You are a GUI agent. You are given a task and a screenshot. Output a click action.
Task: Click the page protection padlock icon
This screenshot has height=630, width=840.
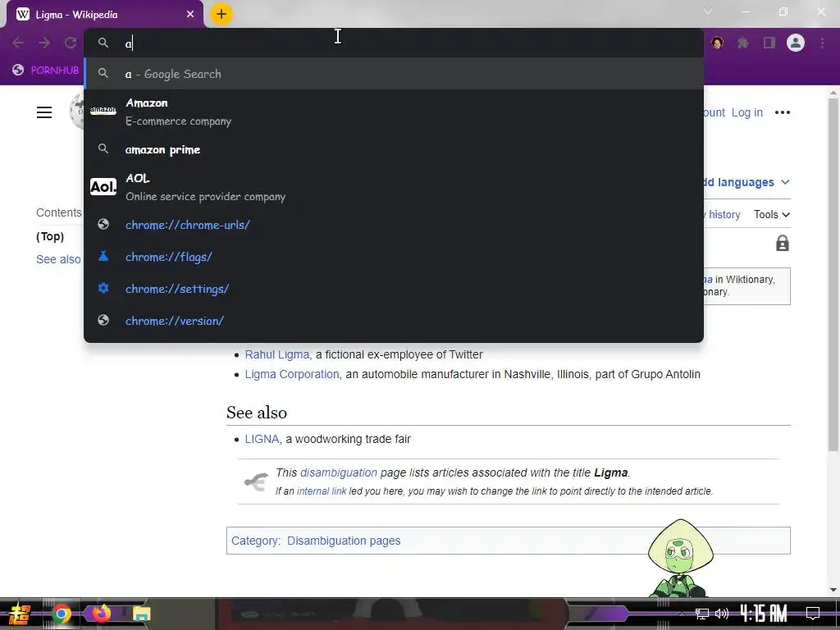[782, 243]
